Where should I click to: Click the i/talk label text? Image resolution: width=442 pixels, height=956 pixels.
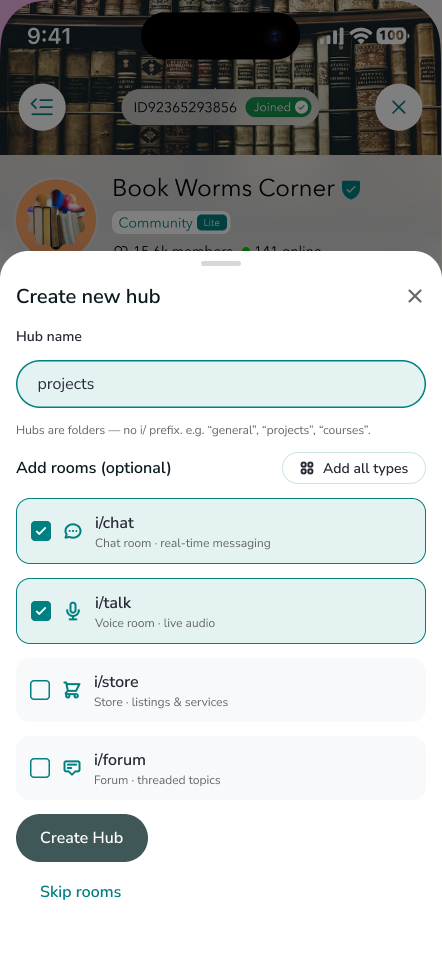click(x=113, y=603)
